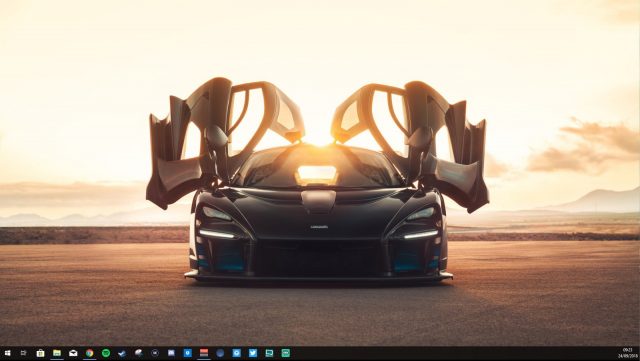The width and height of the screenshot is (640, 361).
Task: Open the Mail app icon
Action: (x=73, y=353)
